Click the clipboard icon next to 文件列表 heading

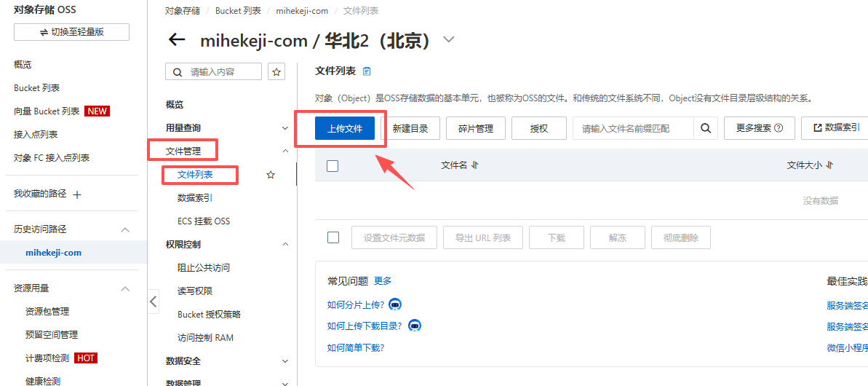click(367, 71)
